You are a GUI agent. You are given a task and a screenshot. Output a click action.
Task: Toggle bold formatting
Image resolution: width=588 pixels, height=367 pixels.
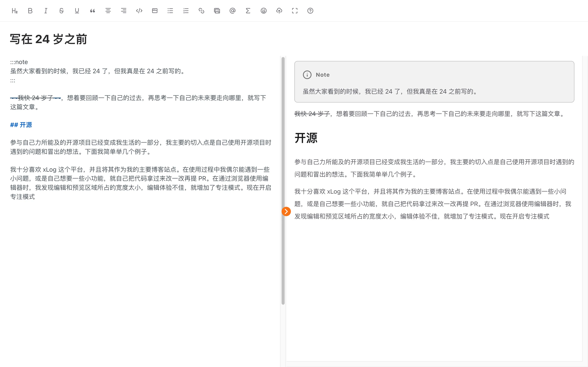[x=30, y=11]
